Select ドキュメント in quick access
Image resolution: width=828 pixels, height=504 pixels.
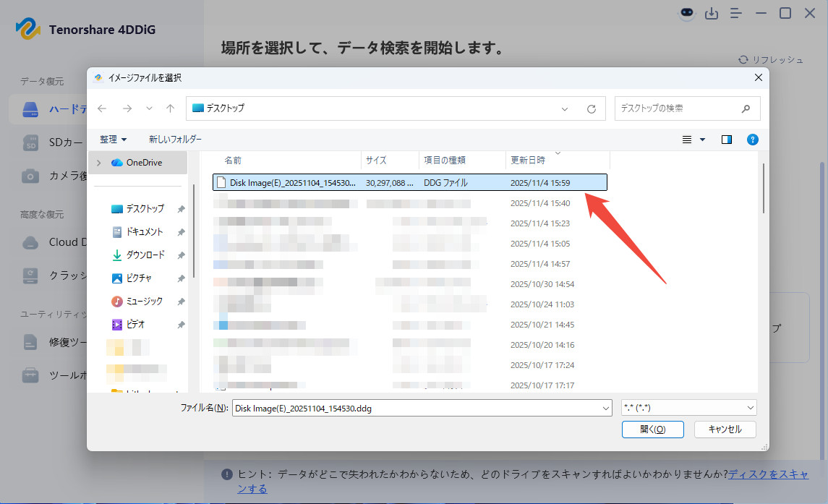coord(138,232)
